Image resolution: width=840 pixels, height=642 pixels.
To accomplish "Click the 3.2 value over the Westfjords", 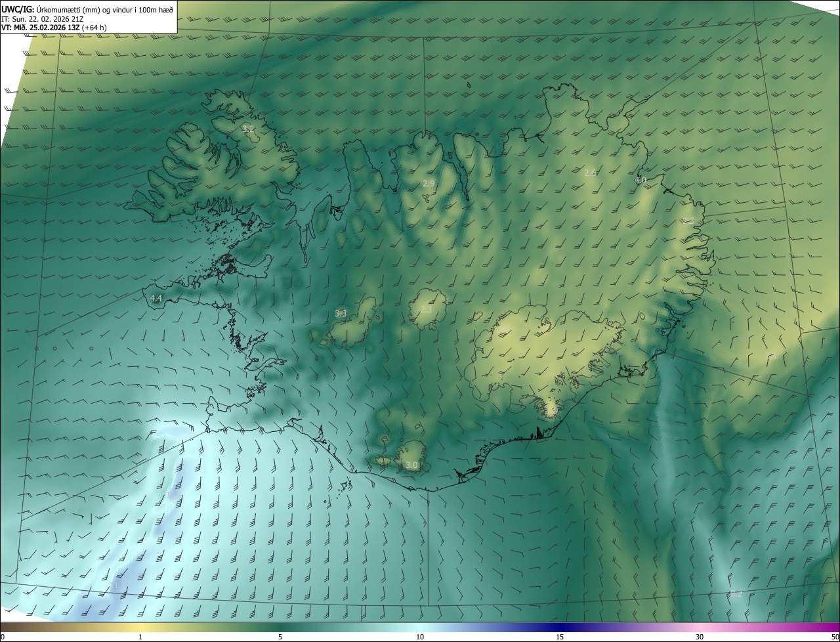I will (248, 129).
